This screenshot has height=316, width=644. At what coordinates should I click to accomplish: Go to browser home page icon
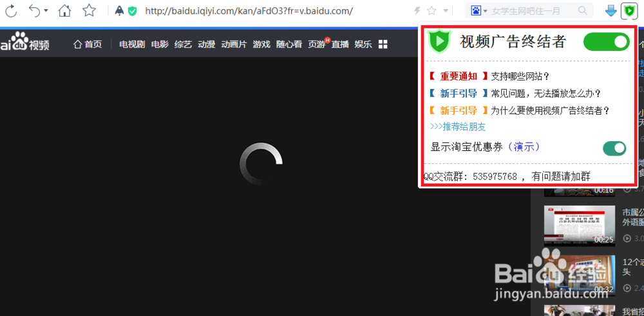tap(64, 10)
